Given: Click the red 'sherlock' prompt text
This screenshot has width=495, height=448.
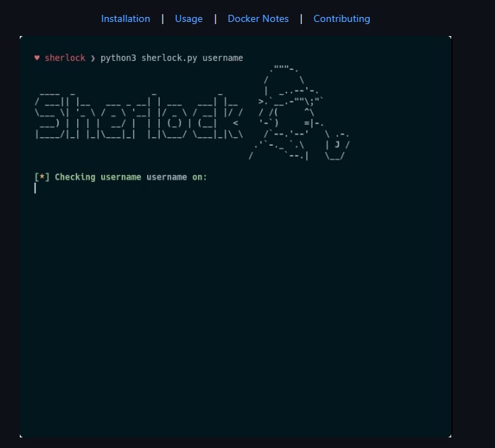Looking at the screenshot, I should (x=65, y=58).
